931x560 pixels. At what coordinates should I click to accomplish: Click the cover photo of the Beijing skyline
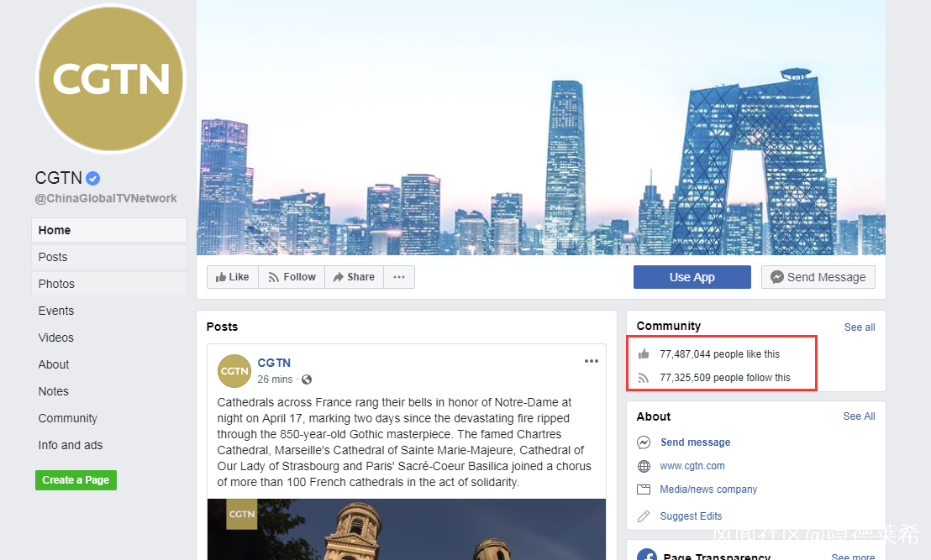[x=541, y=128]
